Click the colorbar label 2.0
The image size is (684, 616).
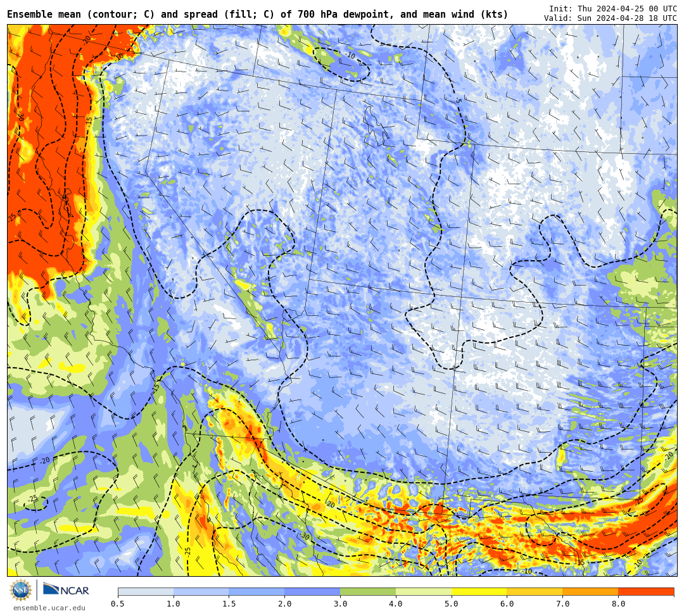[x=285, y=604]
